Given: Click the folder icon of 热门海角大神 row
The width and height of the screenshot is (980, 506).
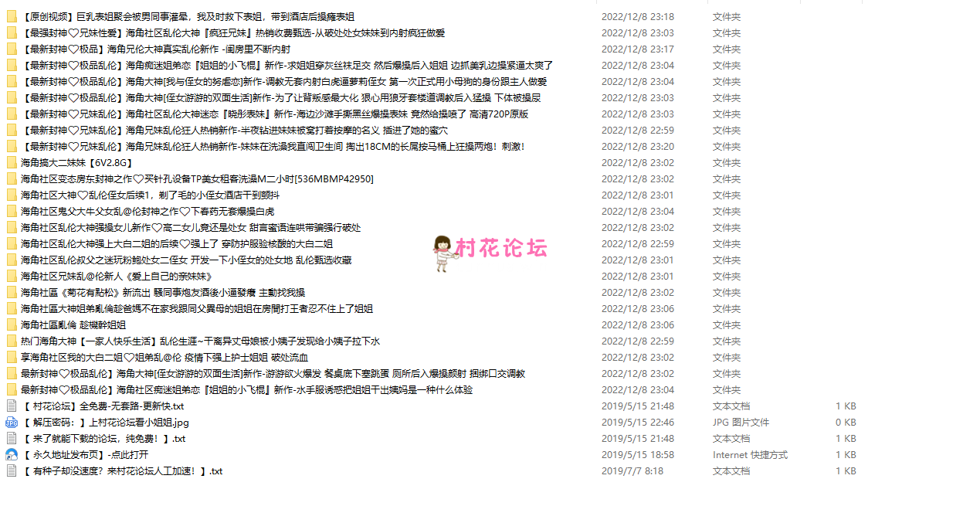Looking at the screenshot, I should tap(11, 341).
